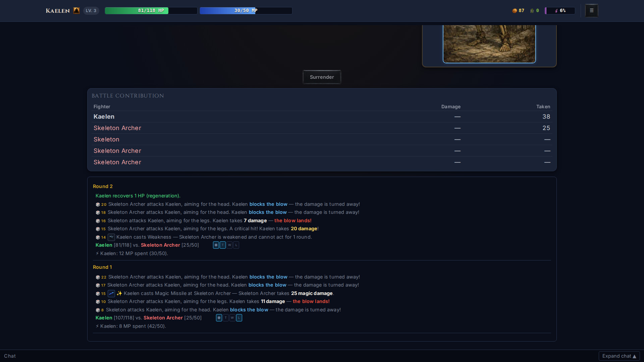Click the 81/118 HP health bar
Image resolution: width=644 pixels, height=362 pixels.
click(x=151, y=11)
